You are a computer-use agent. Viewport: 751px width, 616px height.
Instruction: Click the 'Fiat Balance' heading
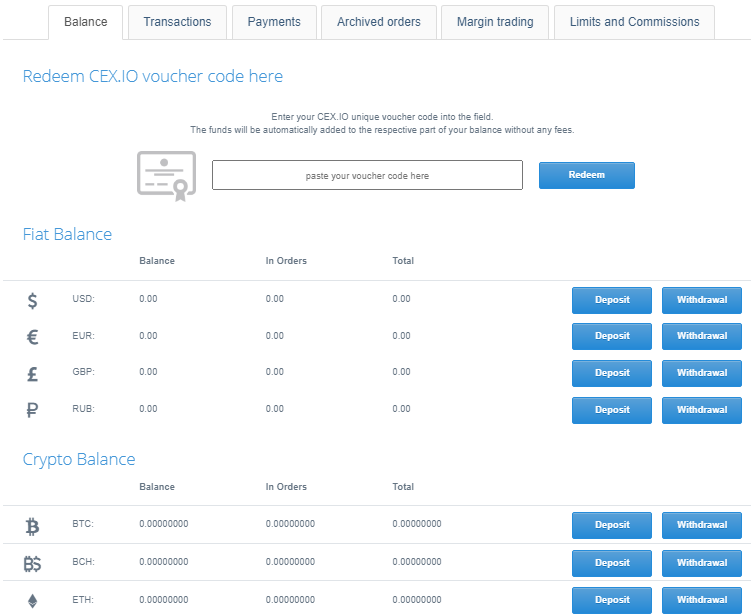pyautogui.click(x=67, y=234)
